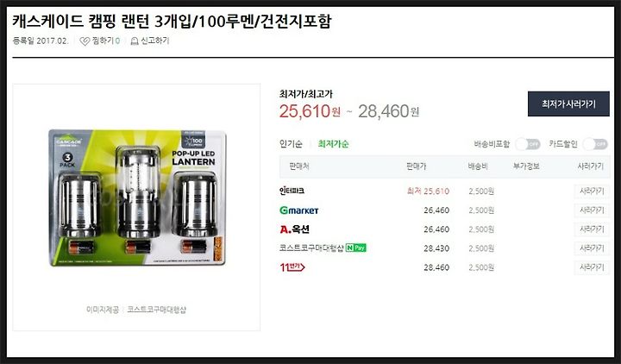Toggle the 배송비포함 switch
Viewport: 621px width, 364px height.
[528, 144]
